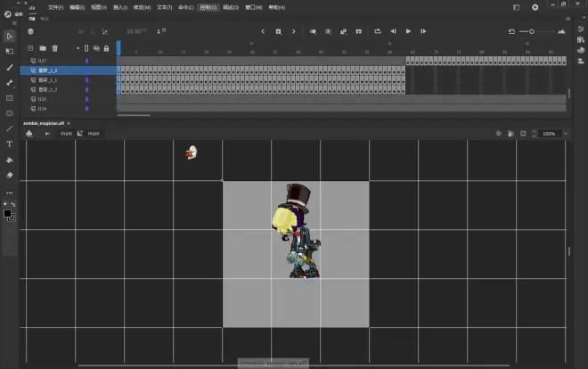This screenshot has height=369, width=588.
Task: Select the Brush tool
Action: 10,67
